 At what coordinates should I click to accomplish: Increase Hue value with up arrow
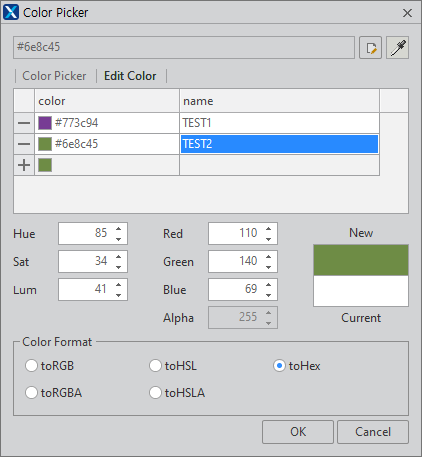tap(119, 229)
